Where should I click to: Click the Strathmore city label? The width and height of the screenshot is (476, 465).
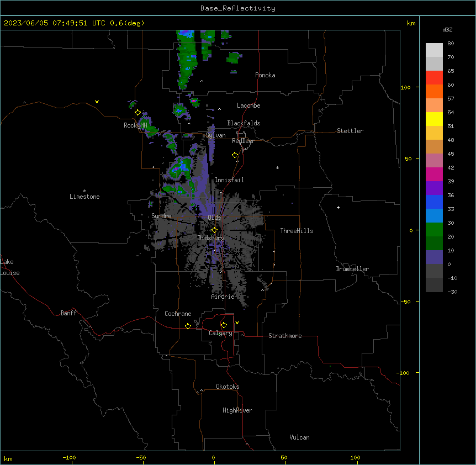coord(285,336)
